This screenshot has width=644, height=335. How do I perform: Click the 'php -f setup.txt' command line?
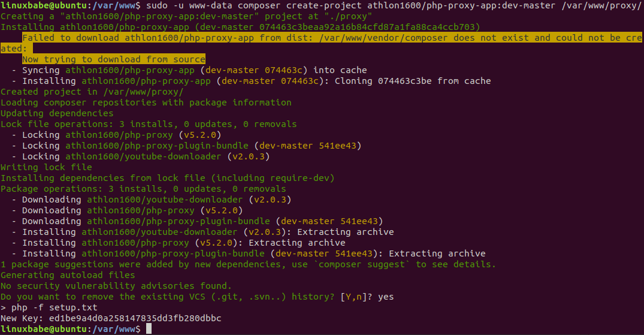(x=54, y=307)
